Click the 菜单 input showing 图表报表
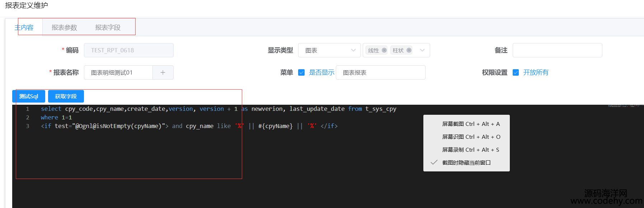Viewport: 644px width, 208px height. point(381,72)
